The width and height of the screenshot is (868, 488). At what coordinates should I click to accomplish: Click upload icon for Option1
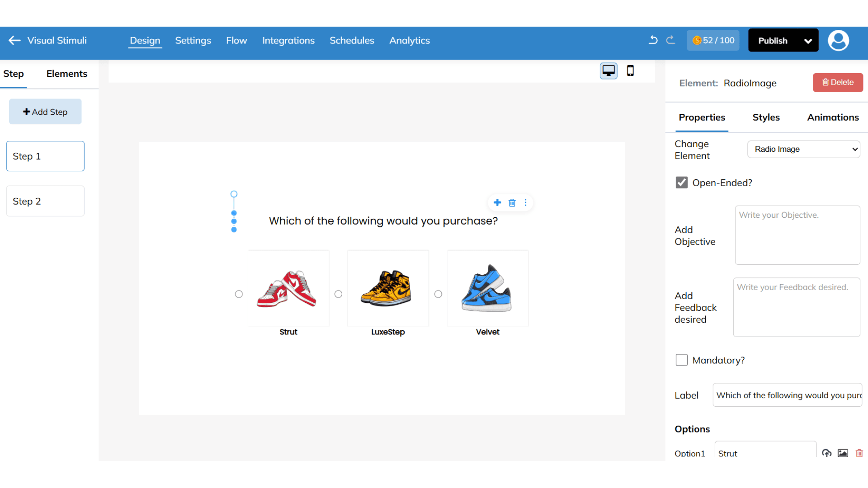click(x=826, y=453)
